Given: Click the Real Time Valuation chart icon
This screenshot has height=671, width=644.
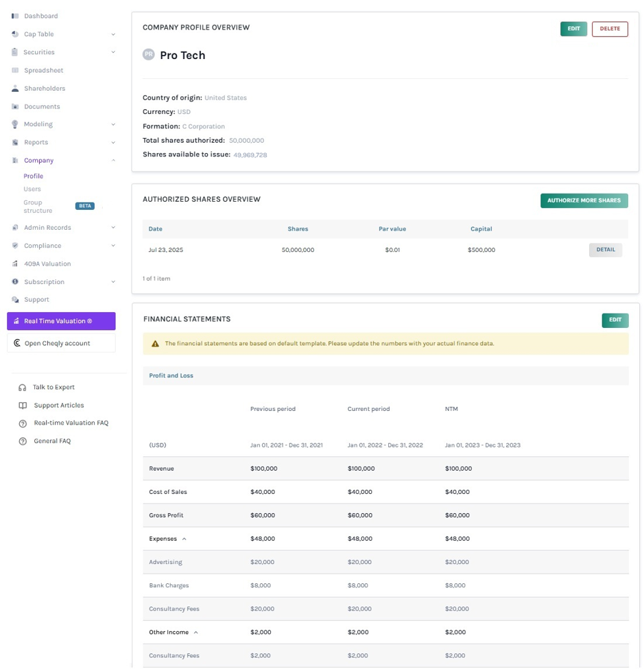Looking at the screenshot, I should click(16, 321).
